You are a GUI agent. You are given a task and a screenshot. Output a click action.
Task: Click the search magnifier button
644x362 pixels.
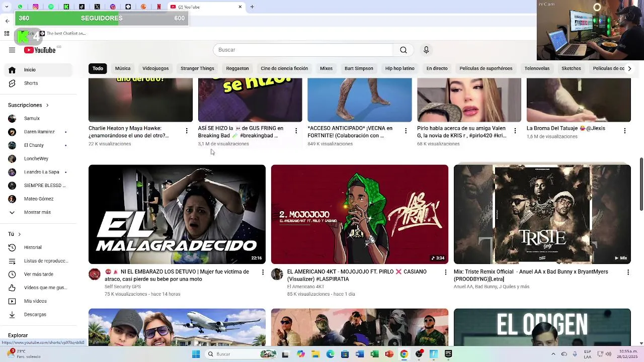403,50
